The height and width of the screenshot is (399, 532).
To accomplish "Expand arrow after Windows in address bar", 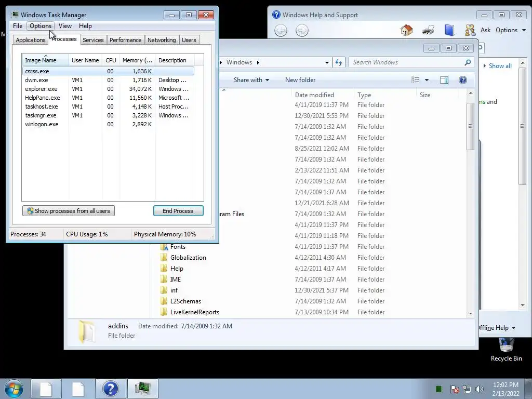I will pos(258,62).
